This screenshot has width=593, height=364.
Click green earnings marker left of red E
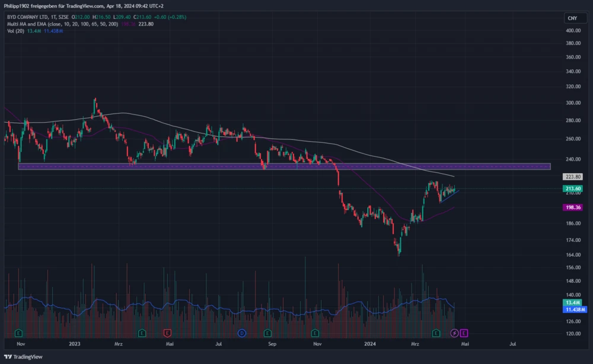click(142, 333)
